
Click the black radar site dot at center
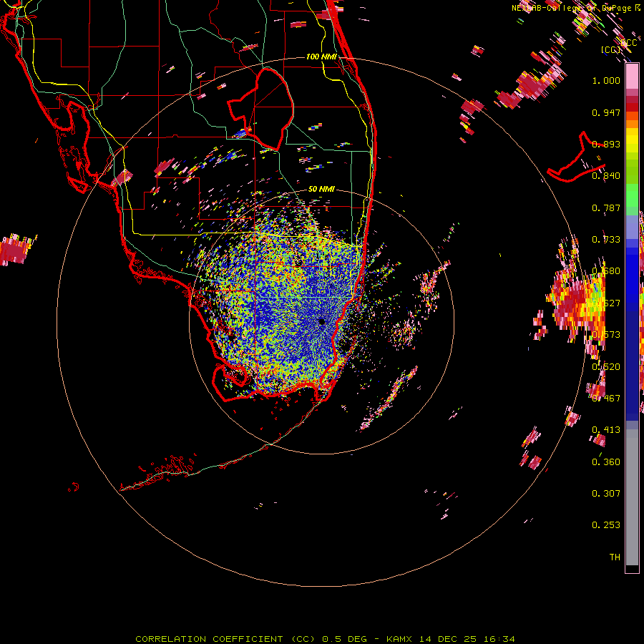(321, 321)
